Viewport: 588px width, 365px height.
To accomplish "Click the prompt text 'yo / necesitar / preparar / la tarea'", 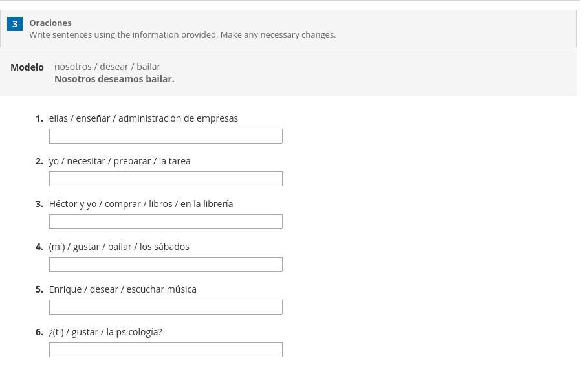I will coord(120,161).
